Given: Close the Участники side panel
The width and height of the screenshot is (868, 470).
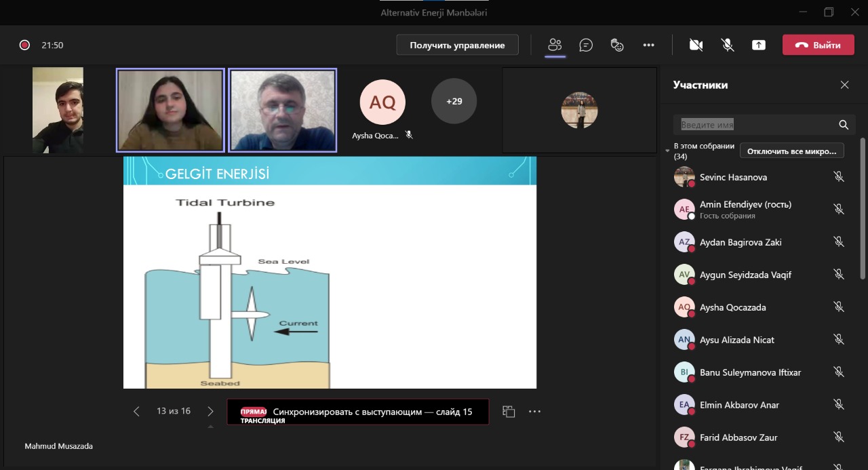Looking at the screenshot, I should point(844,85).
